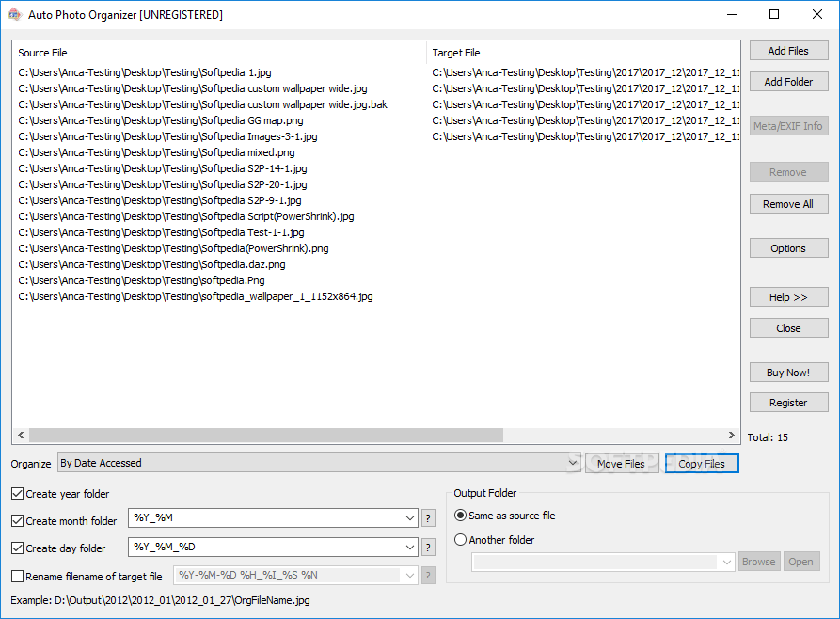Expand the month folder pattern dropdown
Image resolution: width=840 pixels, height=619 pixels.
411,518
